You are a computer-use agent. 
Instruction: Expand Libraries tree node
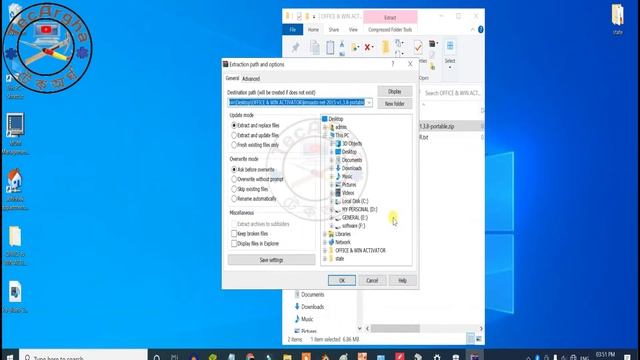(325, 234)
